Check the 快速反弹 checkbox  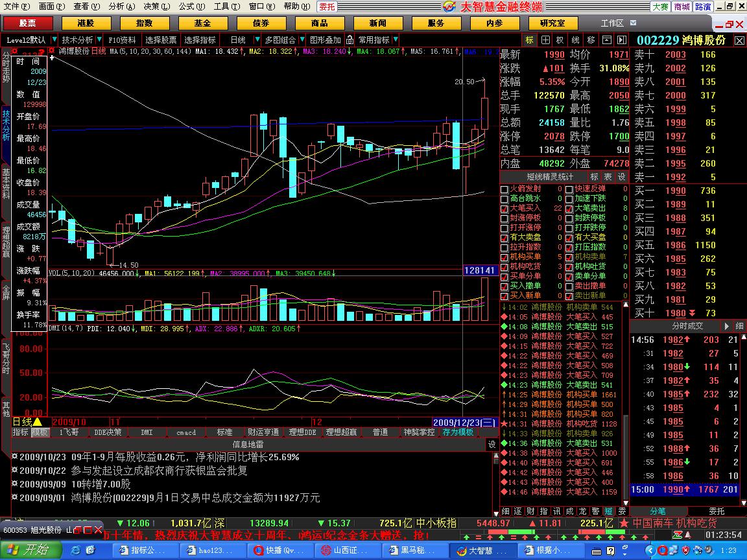(x=569, y=189)
